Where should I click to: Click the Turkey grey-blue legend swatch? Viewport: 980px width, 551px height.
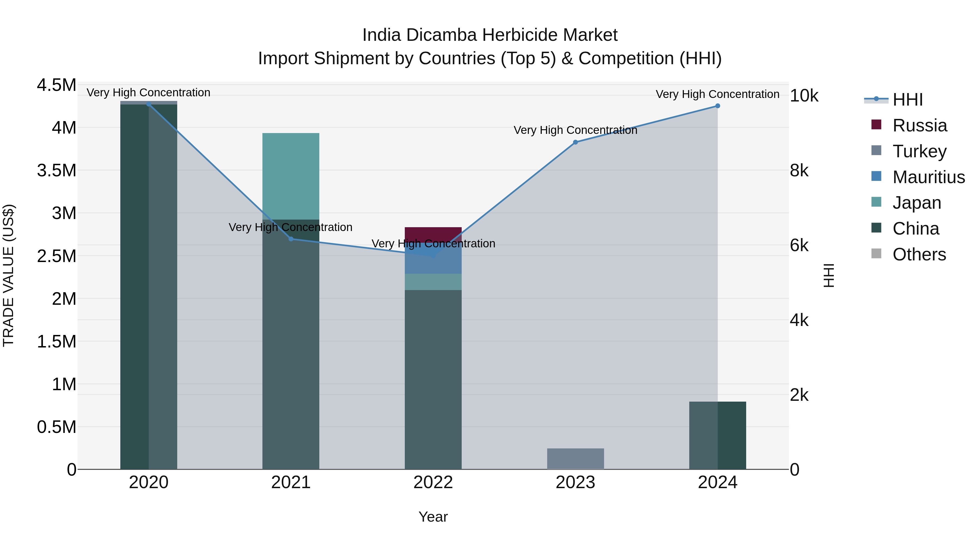tap(876, 150)
